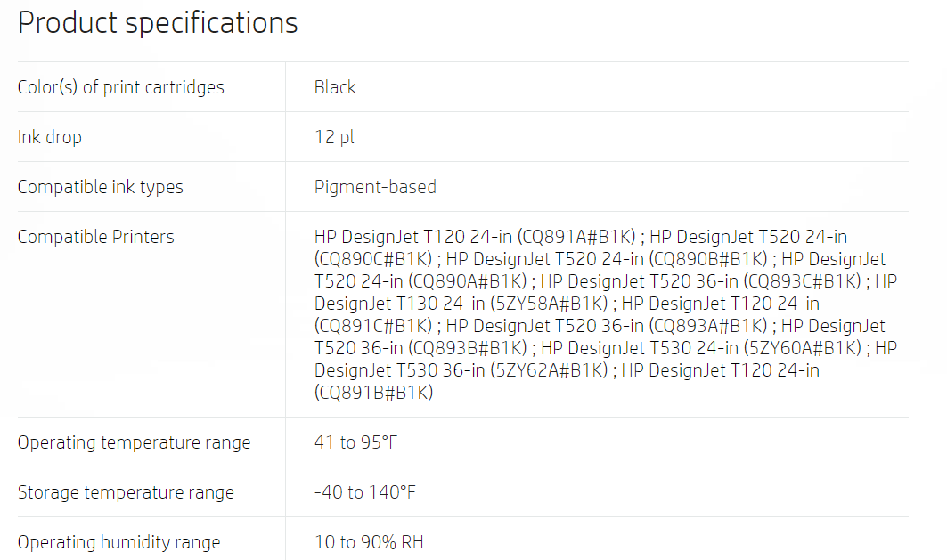Select the 'Storage temperature range' label
This screenshot has height=560, width=947.
[126, 492]
